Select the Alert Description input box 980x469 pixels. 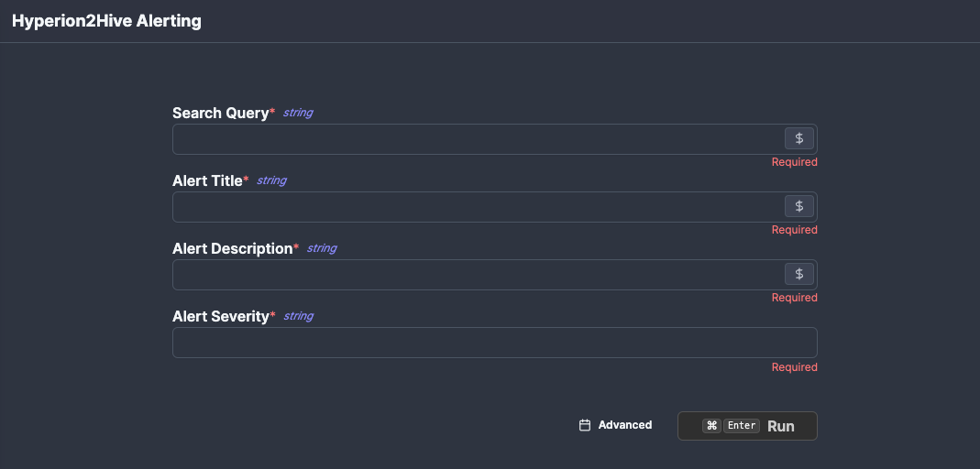click(477, 275)
